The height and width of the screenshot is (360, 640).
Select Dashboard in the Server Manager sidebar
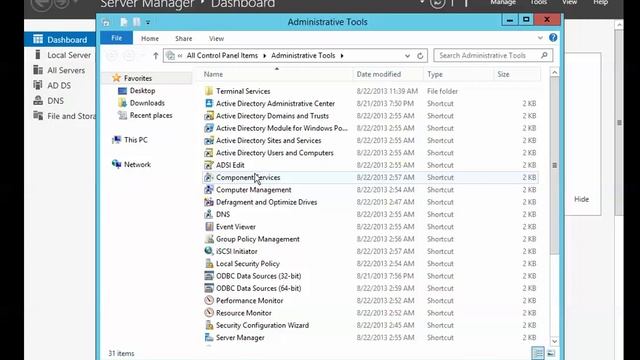60,40
